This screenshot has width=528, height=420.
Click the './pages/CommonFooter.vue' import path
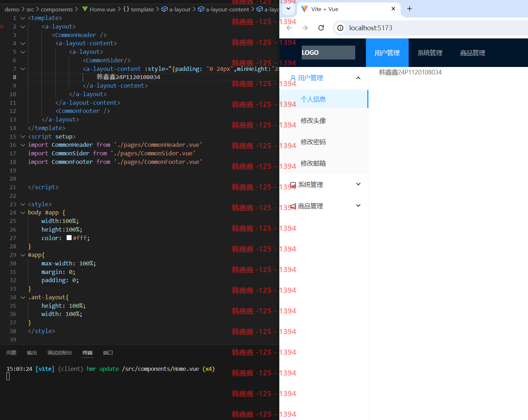coord(158,162)
